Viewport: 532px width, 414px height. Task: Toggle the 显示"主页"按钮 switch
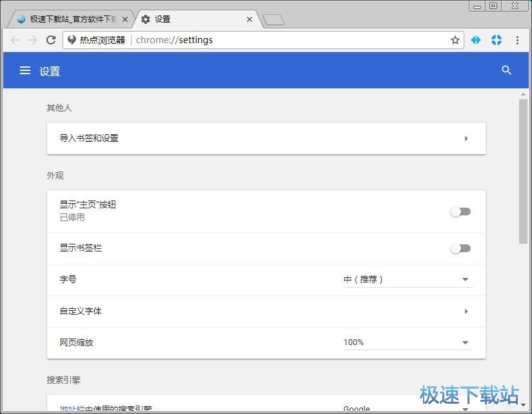(x=460, y=212)
